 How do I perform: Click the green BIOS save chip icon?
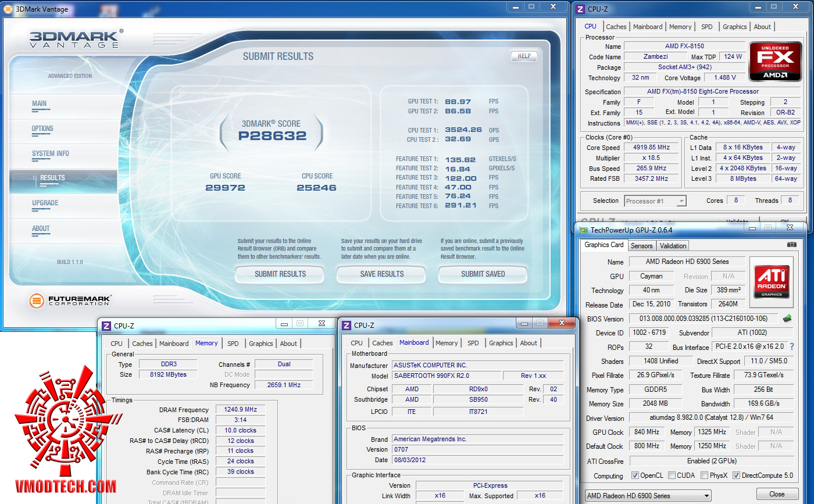tap(788, 319)
